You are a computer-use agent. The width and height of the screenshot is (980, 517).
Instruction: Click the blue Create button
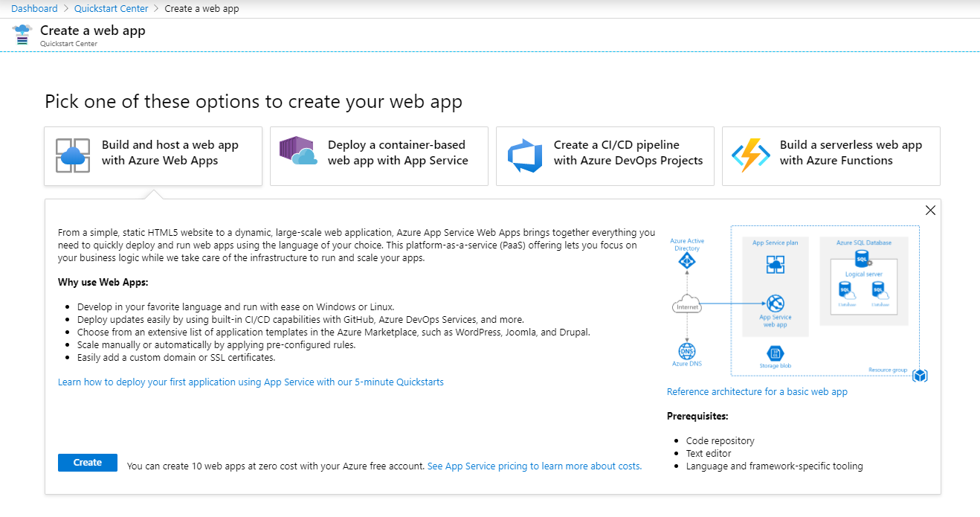88,463
